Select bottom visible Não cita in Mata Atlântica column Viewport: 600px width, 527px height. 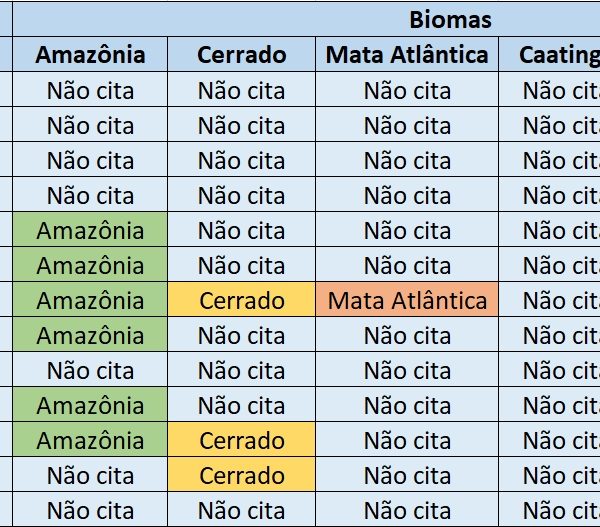[x=407, y=510]
